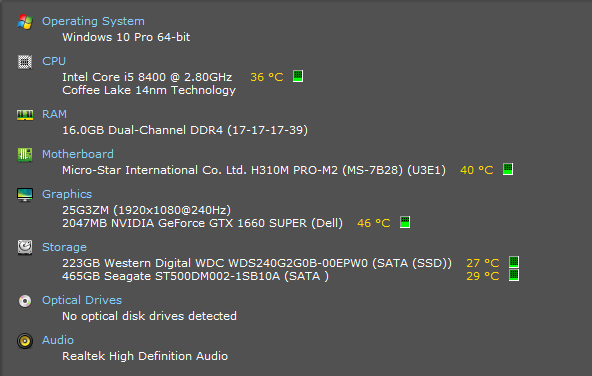Click the RAM memory stick icon
This screenshot has height=376, width=592.
[x=25, y=115]
